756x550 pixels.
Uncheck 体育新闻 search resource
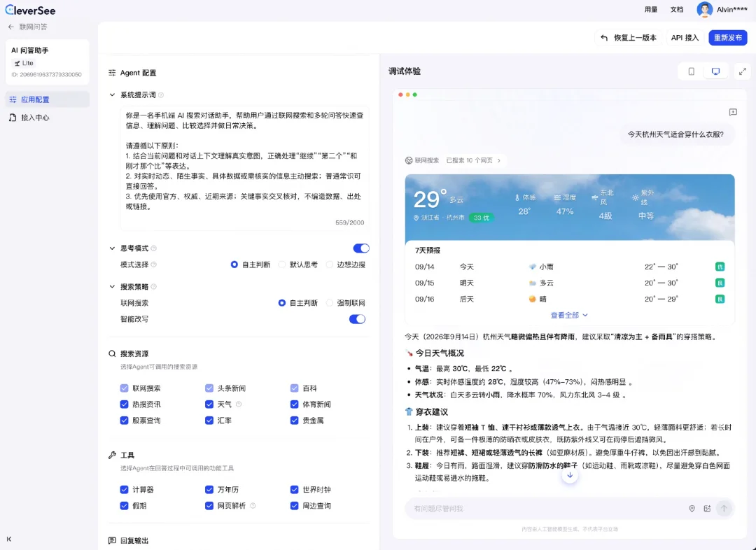click(x=294, y=404)
